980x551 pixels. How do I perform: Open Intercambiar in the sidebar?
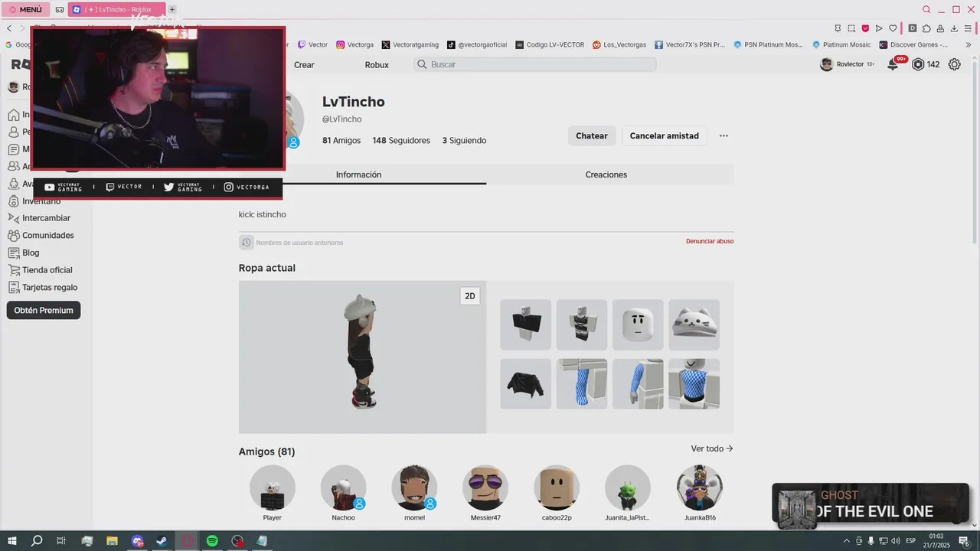(46, 218)
